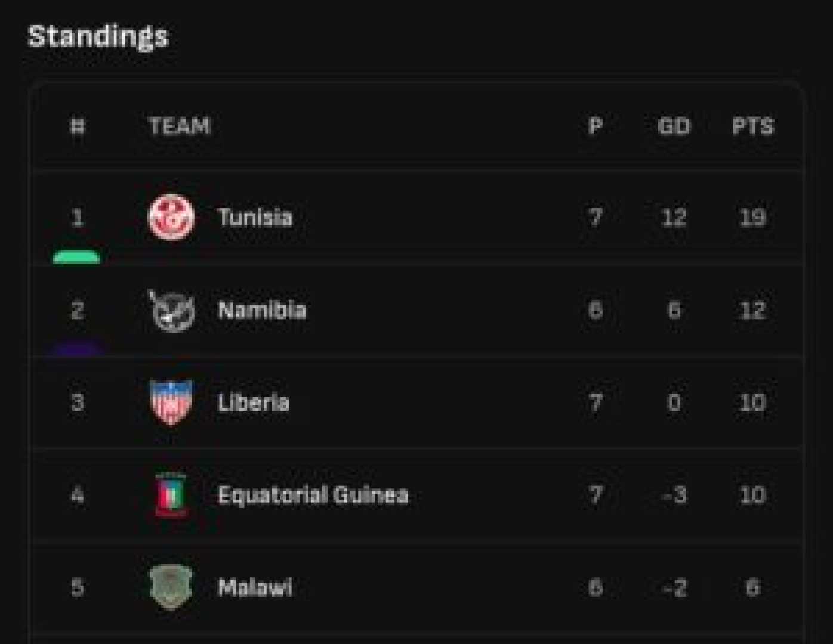Open the Namibia team link
Viewport: 833px width, 644px height.
(261, 311)
